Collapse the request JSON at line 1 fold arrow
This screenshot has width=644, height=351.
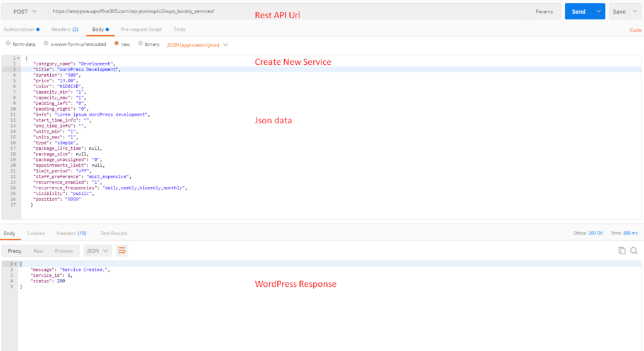coord(18,58)
